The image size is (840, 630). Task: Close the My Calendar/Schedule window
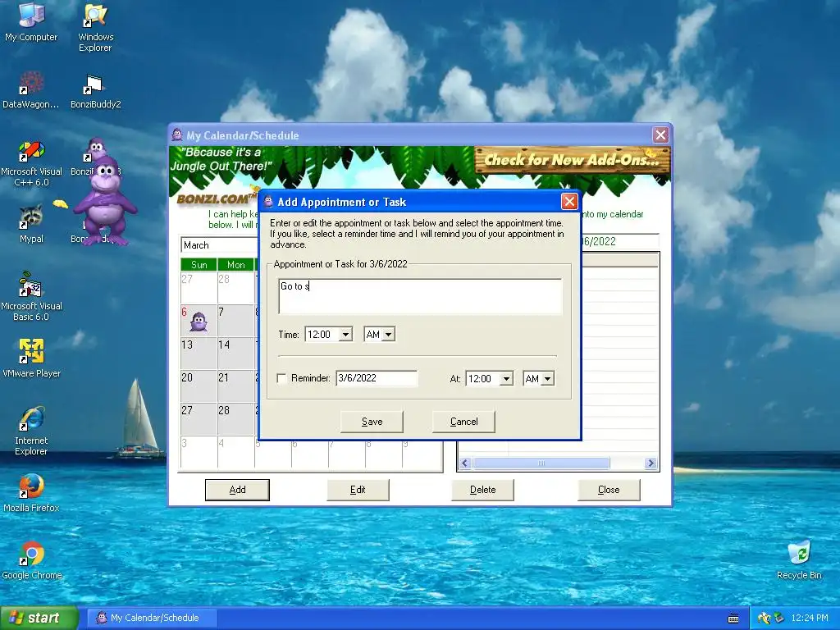(x=660, y=135)
